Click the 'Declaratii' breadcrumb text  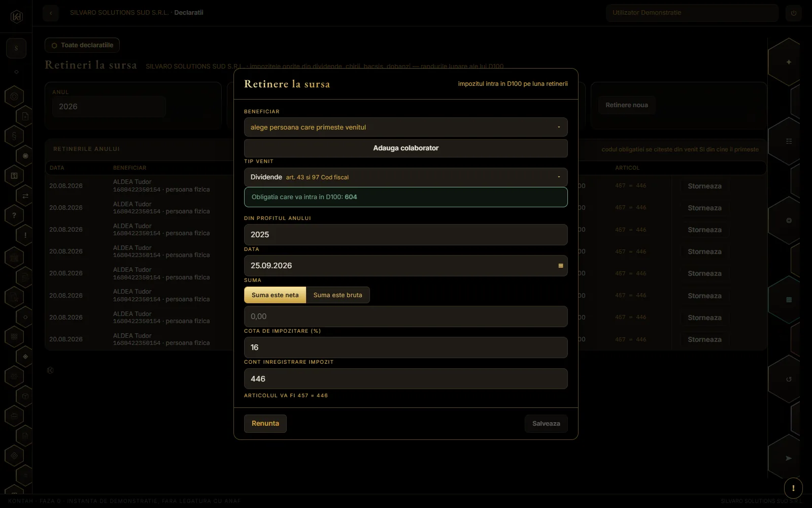189,13
